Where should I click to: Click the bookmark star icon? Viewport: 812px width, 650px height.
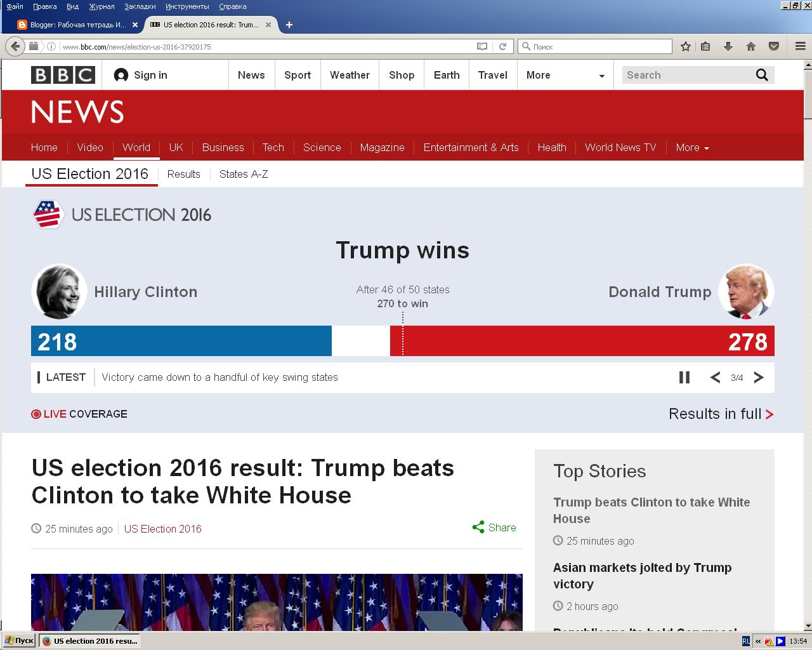[x=686, y=46]
